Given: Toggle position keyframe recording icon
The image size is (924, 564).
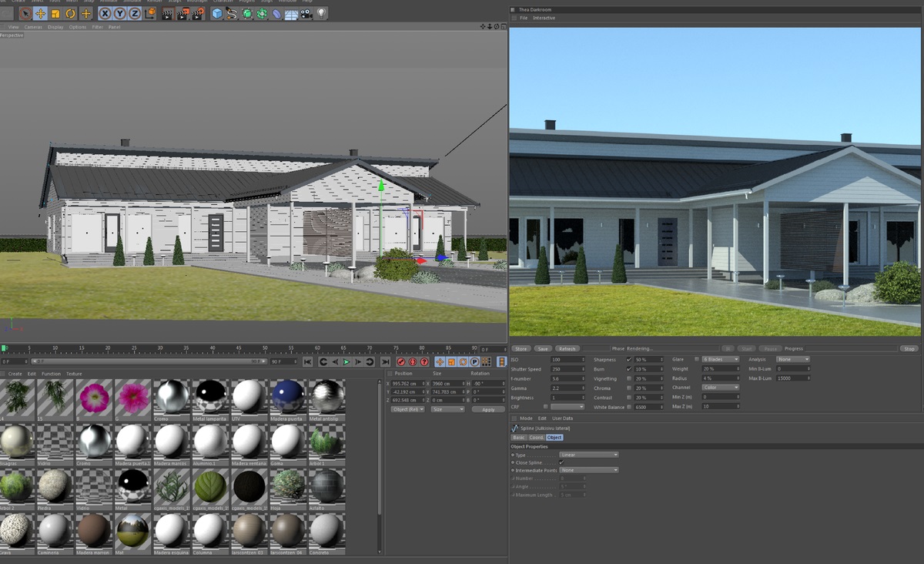Looking at the screenshot, I should click(x=440, y=361).
